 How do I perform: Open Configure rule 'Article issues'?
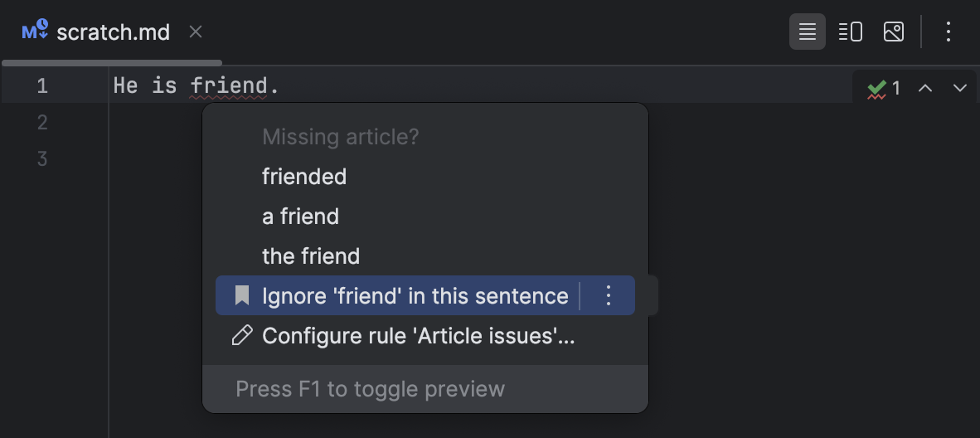coord(418,335)
